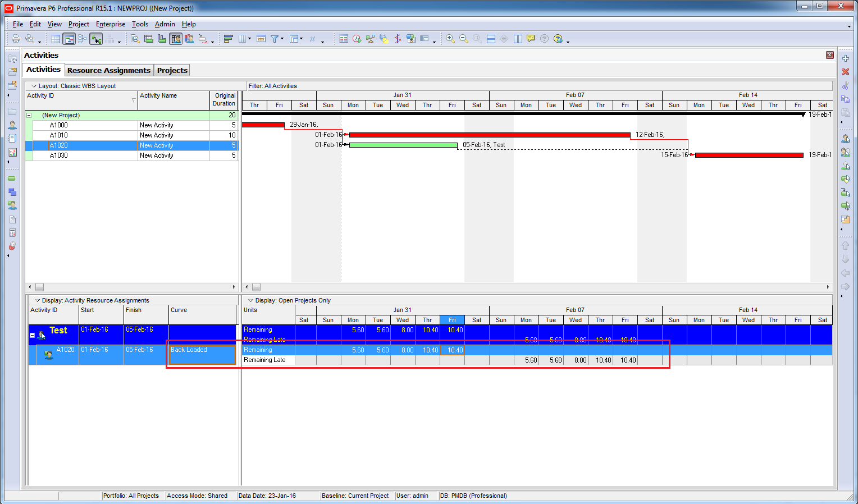Toggle the Activity Table view button
This screenshot has height=504, width=858.
(56, 39)
